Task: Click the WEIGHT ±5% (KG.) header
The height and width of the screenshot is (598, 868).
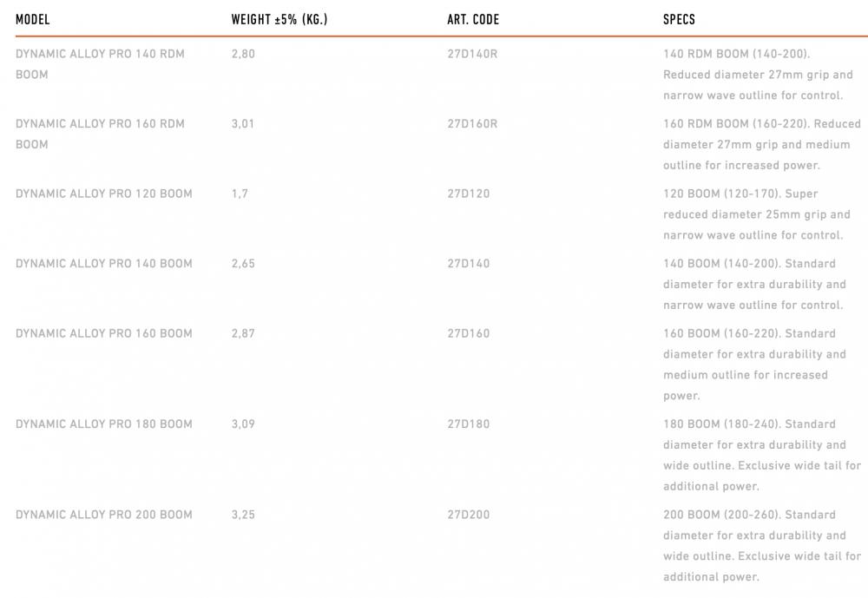Action: (279, 19)
